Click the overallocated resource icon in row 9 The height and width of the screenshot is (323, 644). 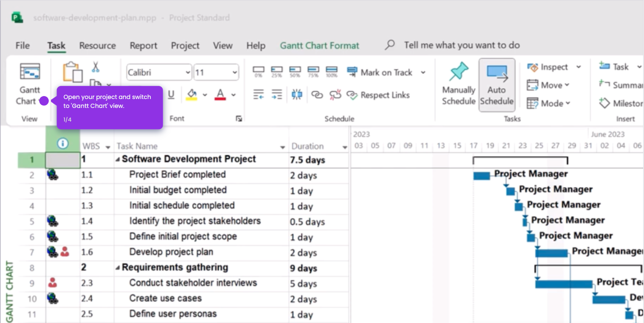coord(53,282)
